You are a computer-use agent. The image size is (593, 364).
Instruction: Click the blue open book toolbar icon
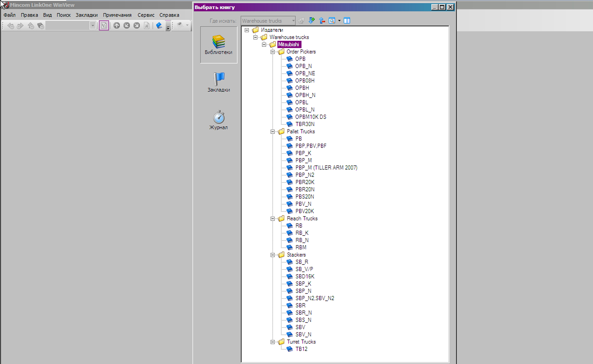click(159, 25)
